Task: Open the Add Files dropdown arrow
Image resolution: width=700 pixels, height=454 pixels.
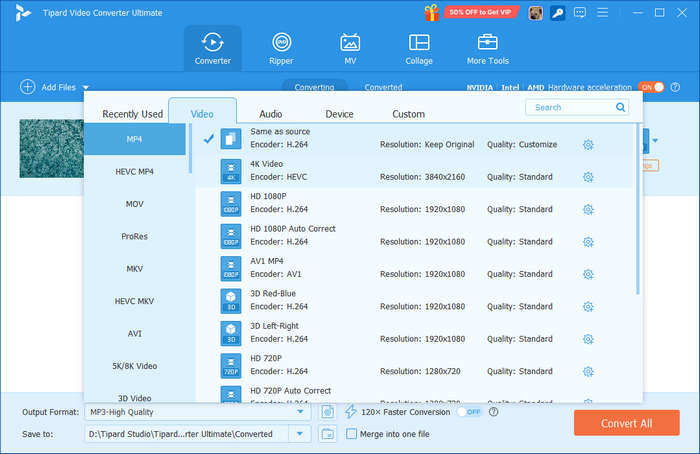Action: [86, 88]
